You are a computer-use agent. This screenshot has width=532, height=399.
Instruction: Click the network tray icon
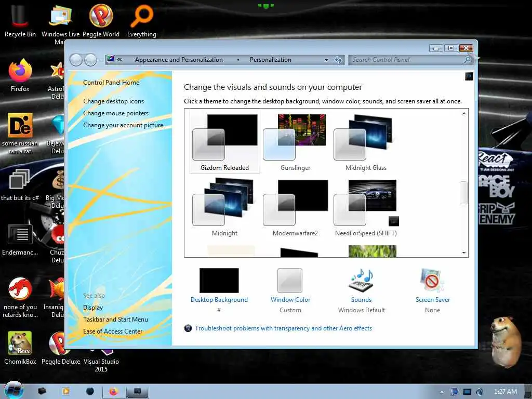point(467,392)
